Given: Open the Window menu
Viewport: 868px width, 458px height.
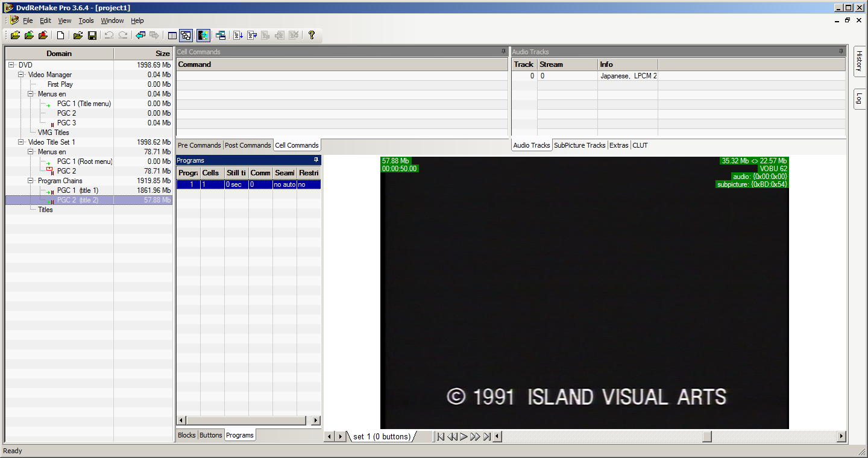Looking at the screenshot, I should (112, 20).
